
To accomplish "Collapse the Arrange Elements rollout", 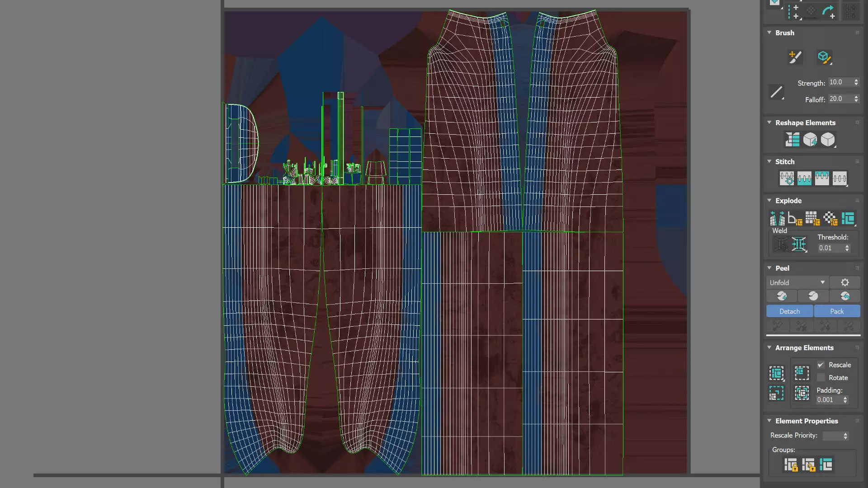I will pyautogui.click(x=769, y=347).
